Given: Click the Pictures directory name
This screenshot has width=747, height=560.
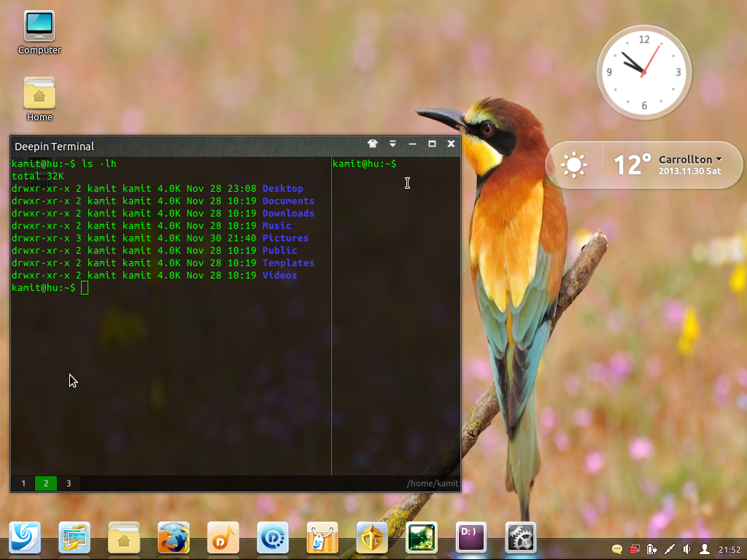Looking at the screenshot, I should pyautogui.click(x=285, y=238).
